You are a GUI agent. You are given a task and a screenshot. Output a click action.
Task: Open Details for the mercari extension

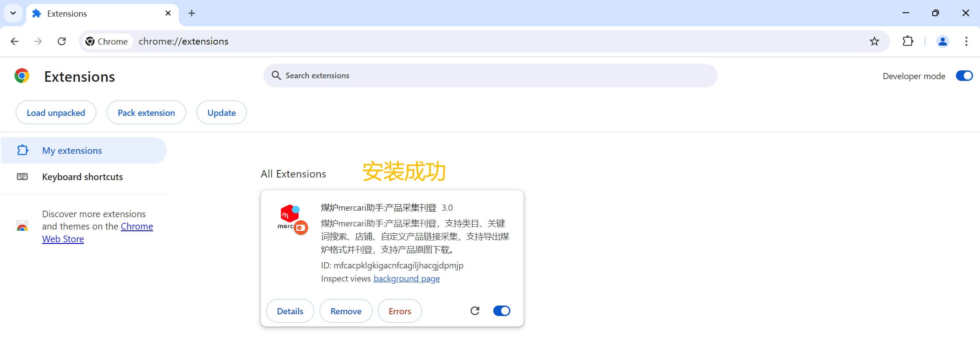pyautogui.click(x=290, y=311)
